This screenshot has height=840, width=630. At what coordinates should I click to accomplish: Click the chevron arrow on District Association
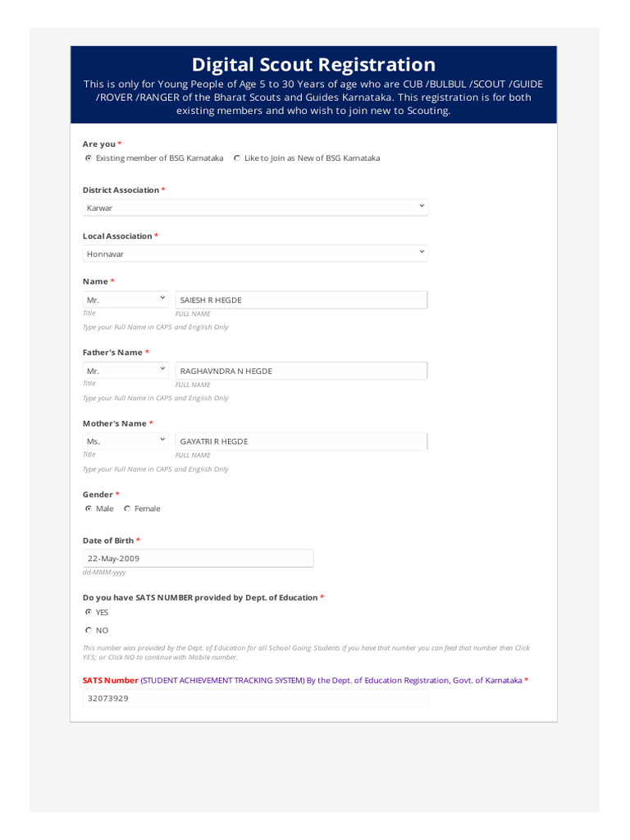pyautogui.click(x=422, y=206)
